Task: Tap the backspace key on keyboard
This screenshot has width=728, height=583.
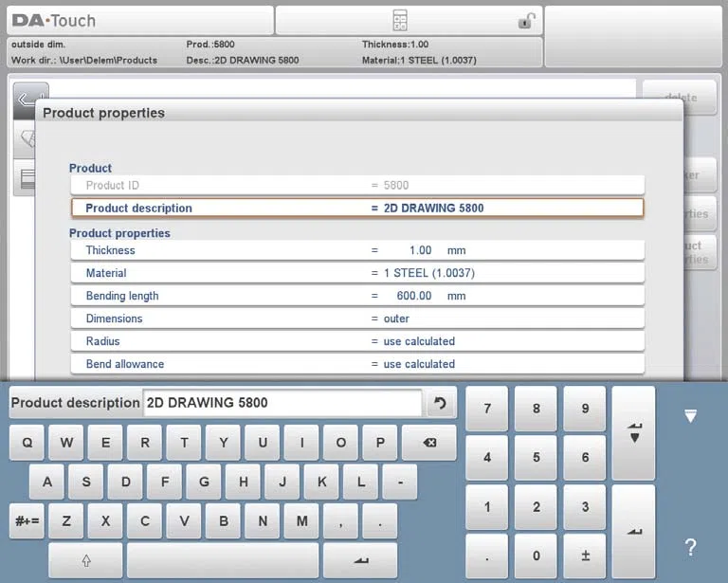Action: (x=429, y=443)
